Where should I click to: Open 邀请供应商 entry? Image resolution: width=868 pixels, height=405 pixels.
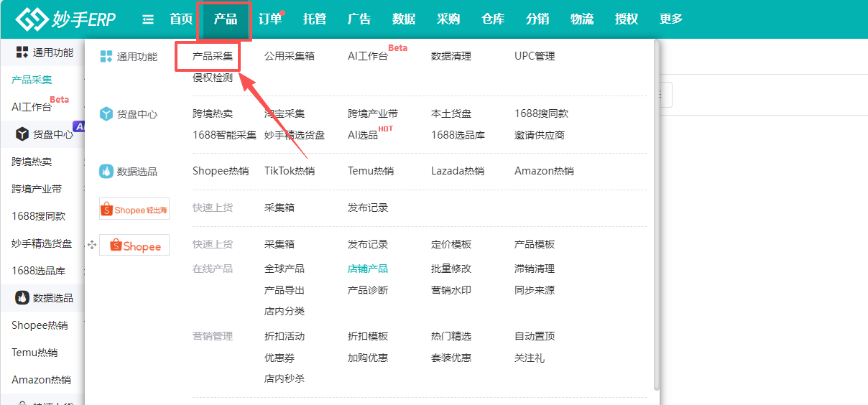[x=540, y=135]
